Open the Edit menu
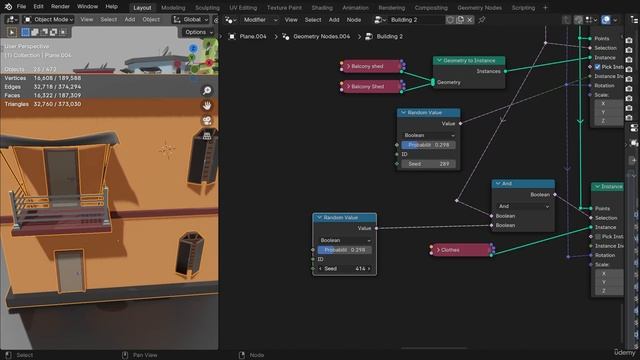 point(38,7)
